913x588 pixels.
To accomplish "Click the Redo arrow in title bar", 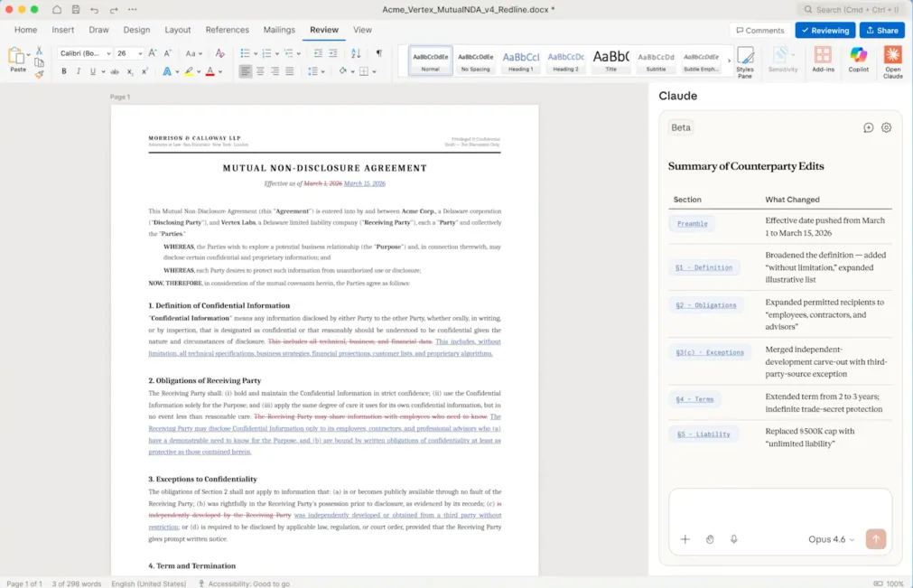I will pyautogui.click(x=114, y=9).
